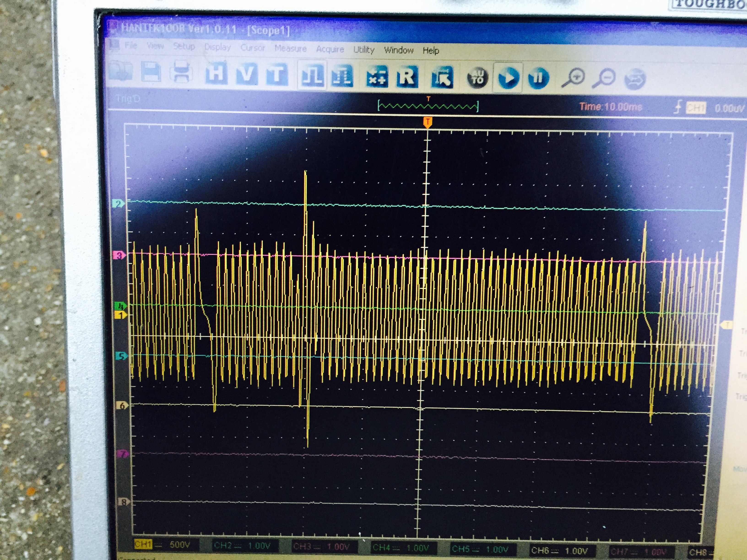The image size is (747, 560).
Task: Open the Measure menu
Action: [x=290, y=48]
